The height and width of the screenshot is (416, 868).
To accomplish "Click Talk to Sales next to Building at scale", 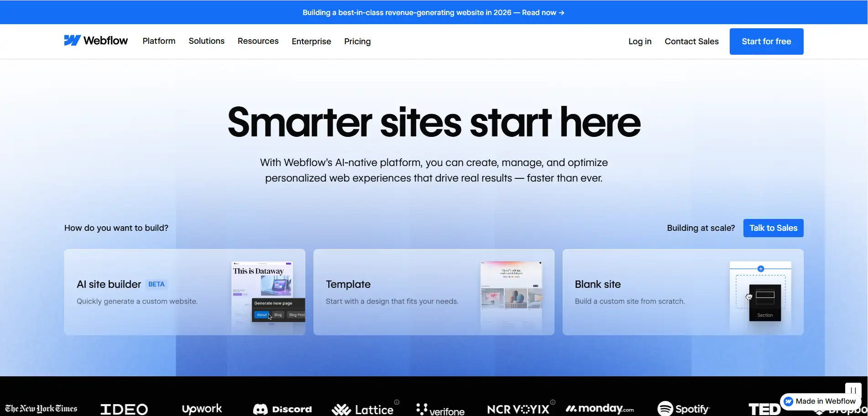I will [773, 228].
